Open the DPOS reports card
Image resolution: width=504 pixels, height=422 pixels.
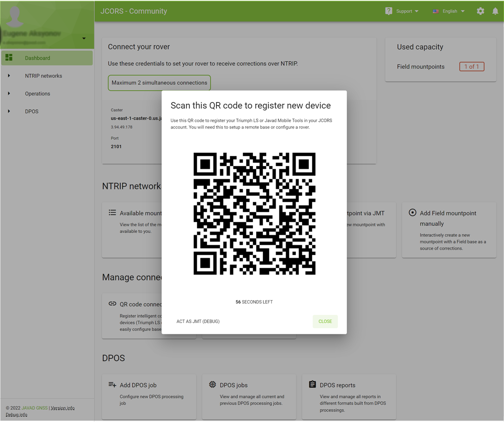(349, 396)
